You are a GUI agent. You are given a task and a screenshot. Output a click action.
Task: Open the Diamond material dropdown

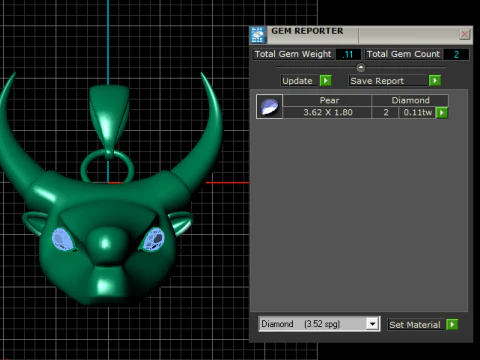click(x=372, y=324)
